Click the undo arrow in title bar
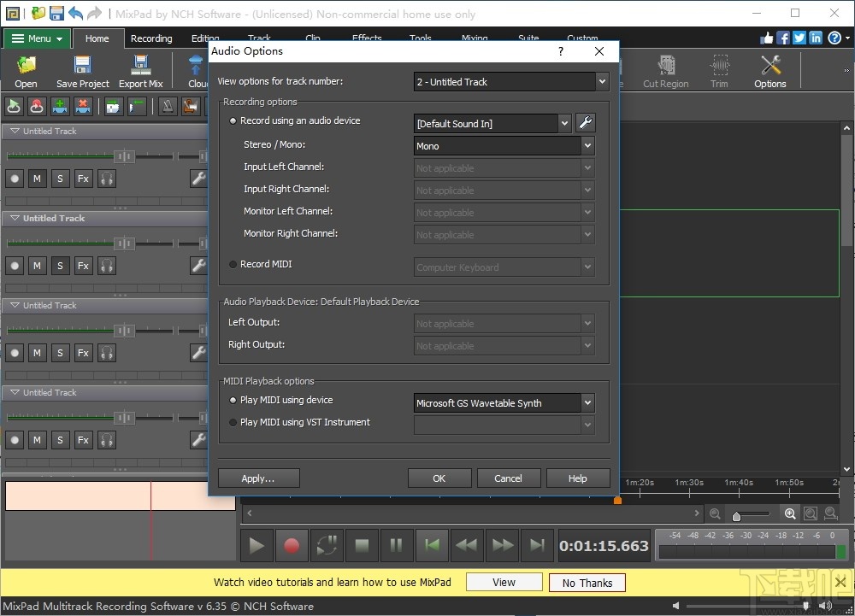This screenshot has width=855, height=616. (76, 14)
